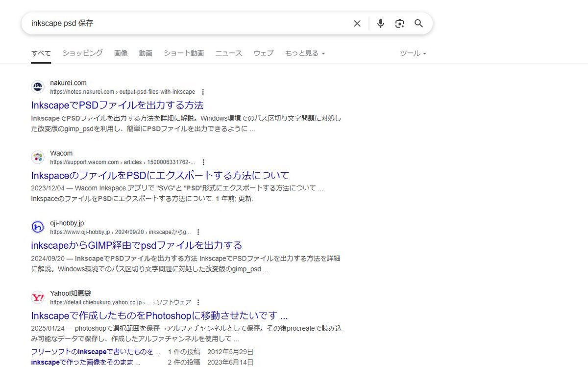Open more options for oji-hobby.jp result
This screenshot has width=588, height=367.
tap(198, 232)
